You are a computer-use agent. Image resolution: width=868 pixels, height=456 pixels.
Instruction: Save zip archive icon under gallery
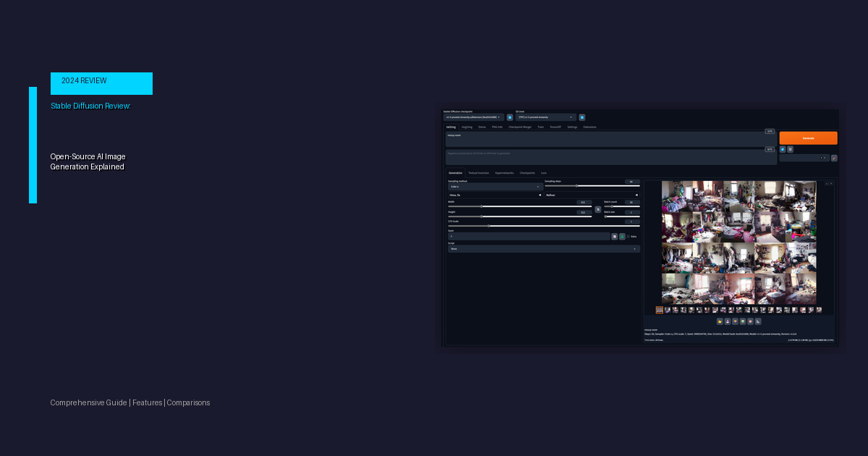[x=735, y=321]
